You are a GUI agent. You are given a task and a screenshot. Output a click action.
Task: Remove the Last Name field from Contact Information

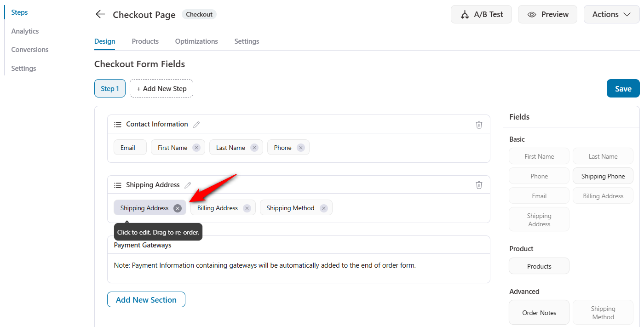pos(254,147)
